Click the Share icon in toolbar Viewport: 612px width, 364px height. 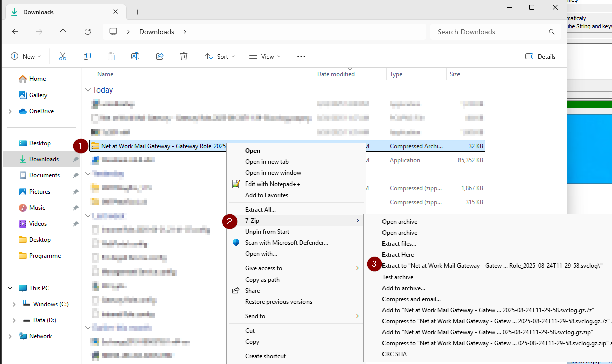point(160,57)
